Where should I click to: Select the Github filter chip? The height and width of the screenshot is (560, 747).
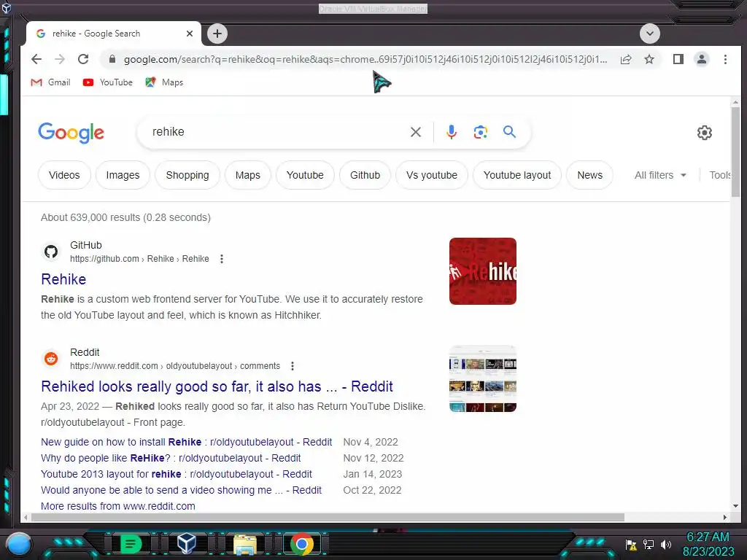(x=365, y=175)
